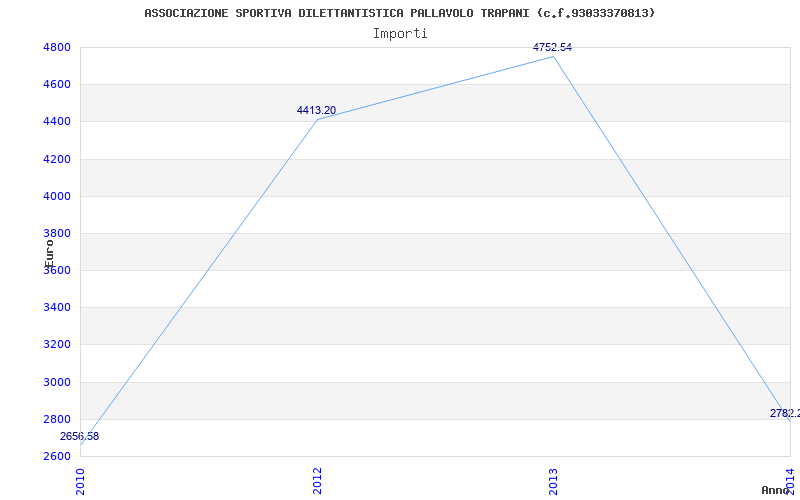Click the Euro y-axis title
The height and width of the screenshot is (500, 800).
(49, 254)
